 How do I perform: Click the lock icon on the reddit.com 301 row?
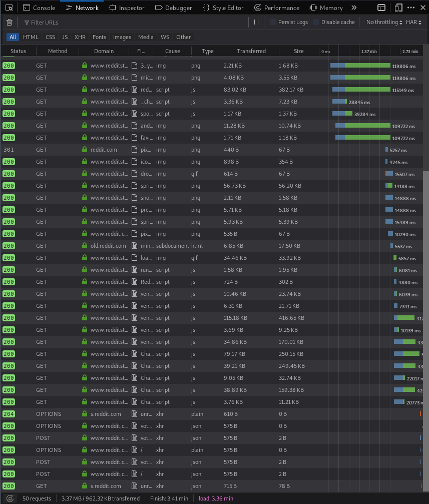click(x=85, y=150)
